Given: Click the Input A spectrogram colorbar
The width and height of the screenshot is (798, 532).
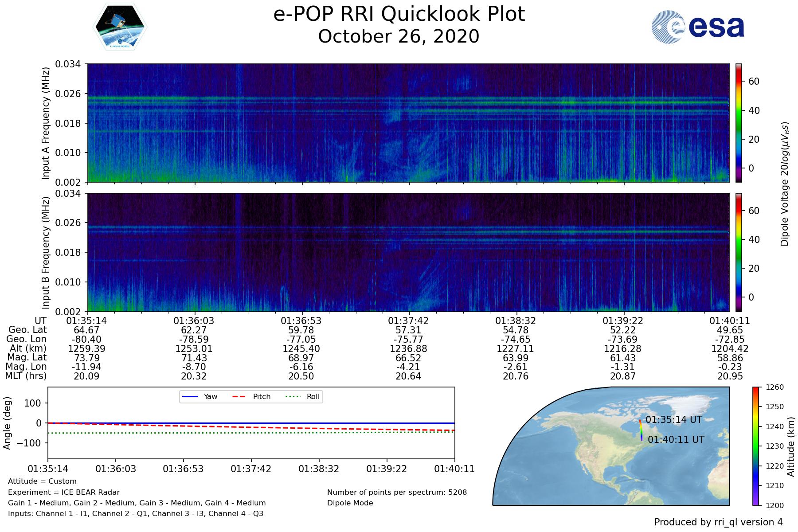Looking at the screenshot, I should coord(739,123).
